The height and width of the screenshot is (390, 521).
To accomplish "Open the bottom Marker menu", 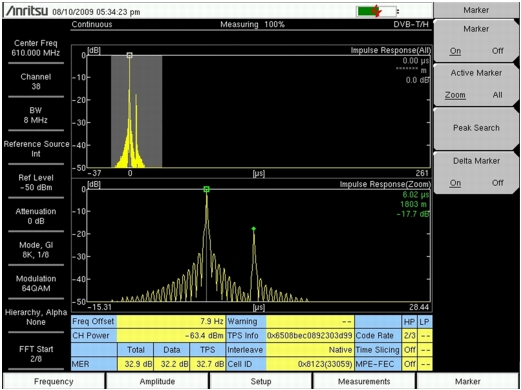I will pyautogui.click(x=468, y=381).
